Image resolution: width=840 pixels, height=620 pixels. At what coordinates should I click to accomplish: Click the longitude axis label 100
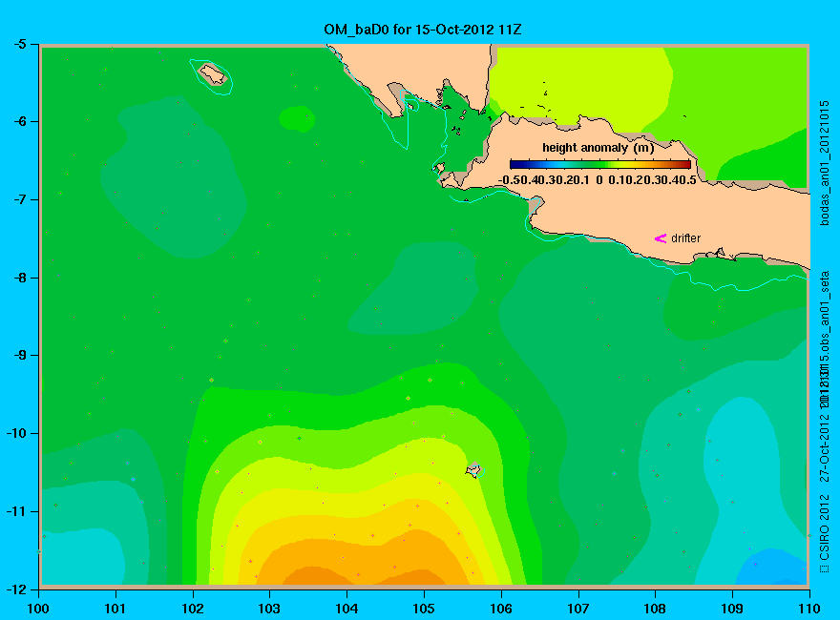(38, 609)
